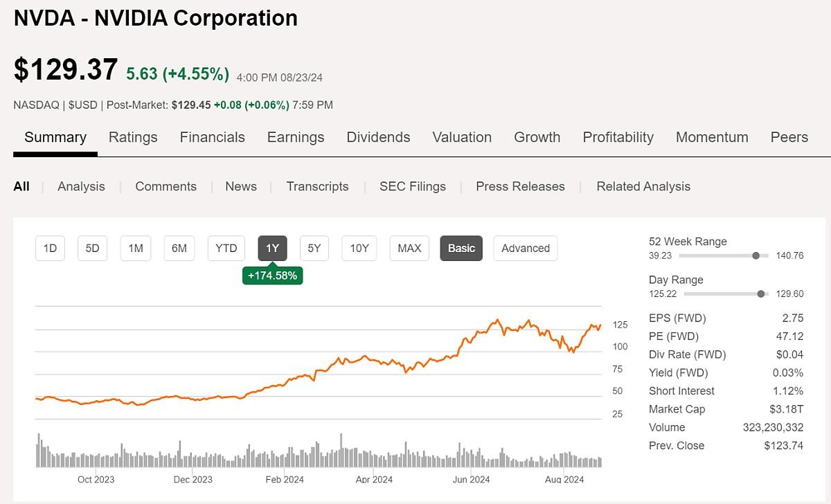Set chart range to 5D
Viewport: 831px width, 504px height.
[x=93, y=248]
